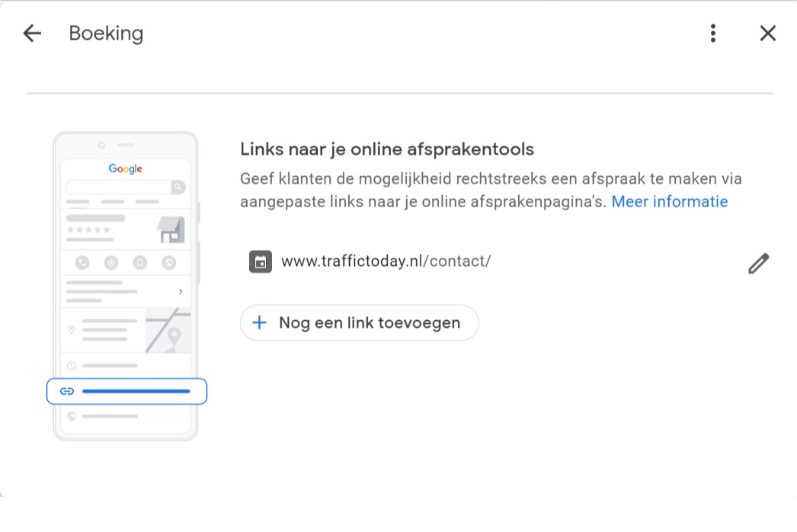Click the Google logo in the phone illustration
This screenshot has width=797, height=532.
pyautogui.click(x=125, y=168)
